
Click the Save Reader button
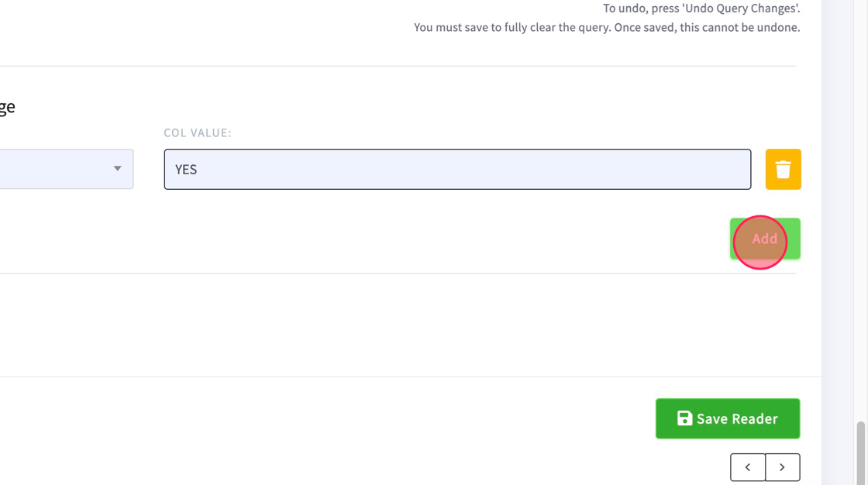pos(728,418)
